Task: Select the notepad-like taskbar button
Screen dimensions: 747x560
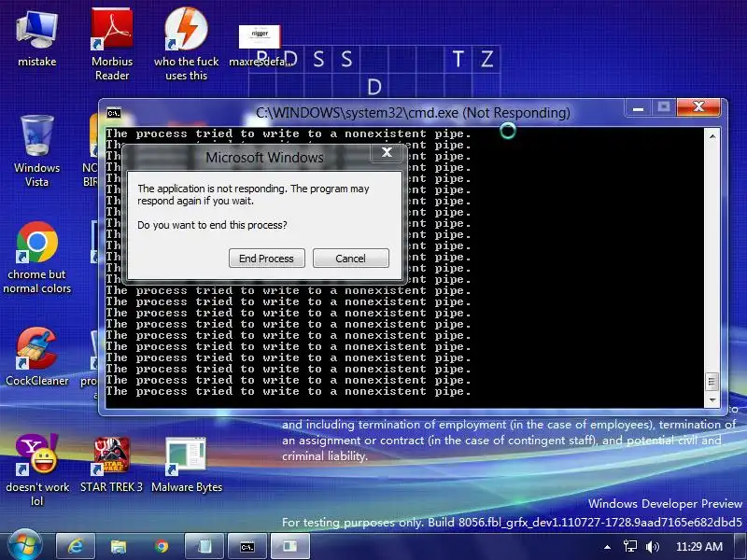Action: [204, 546]
